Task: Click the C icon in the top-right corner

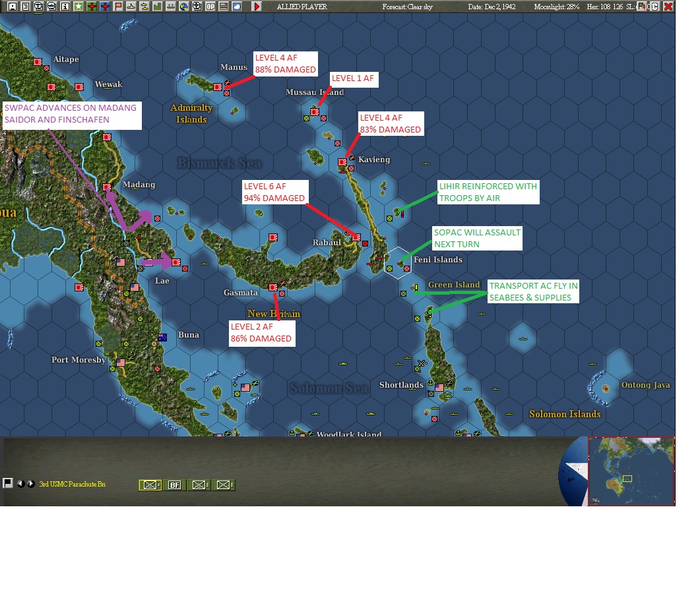Action: pyautogui.click(x=654, y=6)
